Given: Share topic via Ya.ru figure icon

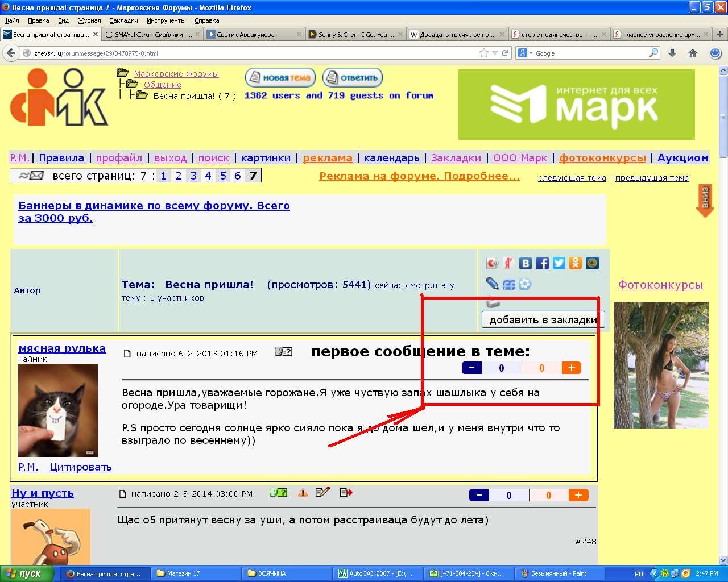Looking at the screenshot, I should 508,263.
